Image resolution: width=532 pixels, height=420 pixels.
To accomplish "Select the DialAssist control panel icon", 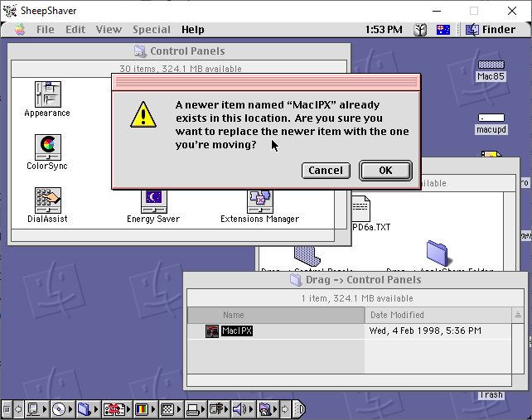I will [48, 200].
